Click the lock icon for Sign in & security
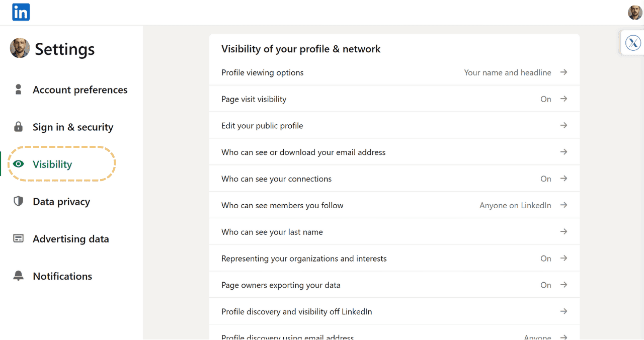 (x=19, y=127)
